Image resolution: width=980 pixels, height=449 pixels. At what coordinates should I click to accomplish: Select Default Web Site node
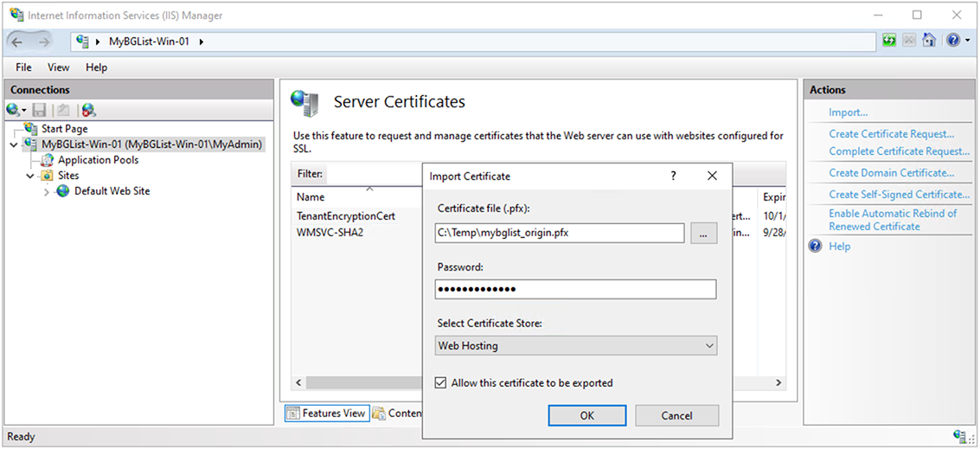(x=112, y=191)
